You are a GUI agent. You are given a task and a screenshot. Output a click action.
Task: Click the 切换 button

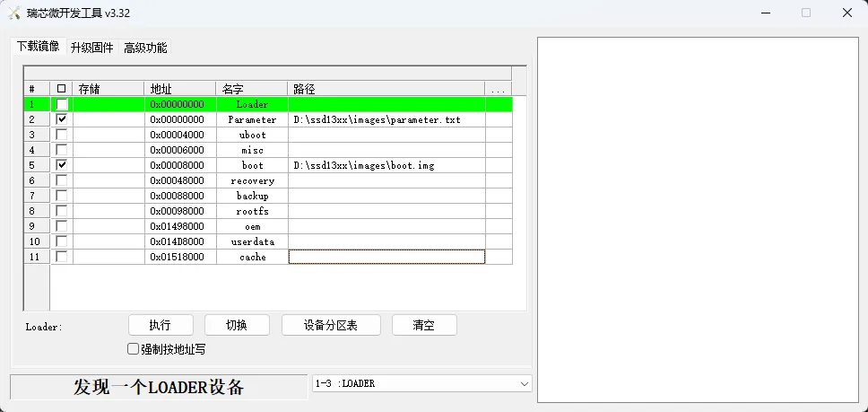pos(237,325)
